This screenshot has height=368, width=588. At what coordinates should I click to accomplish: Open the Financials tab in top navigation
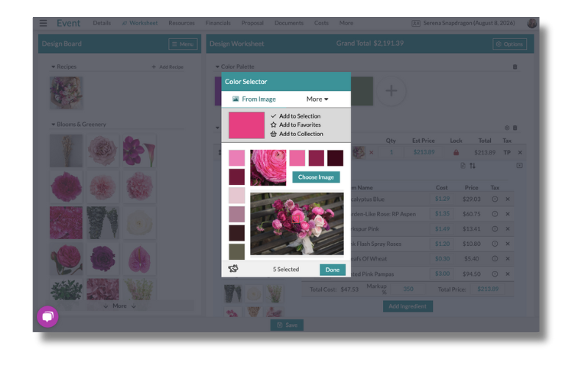point(218,24)
